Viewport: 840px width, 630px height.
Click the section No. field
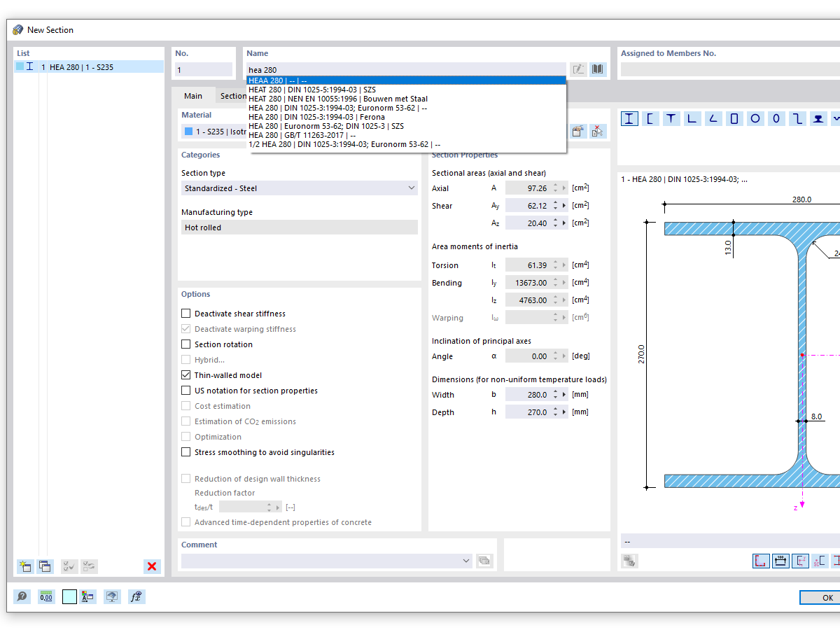203,69
